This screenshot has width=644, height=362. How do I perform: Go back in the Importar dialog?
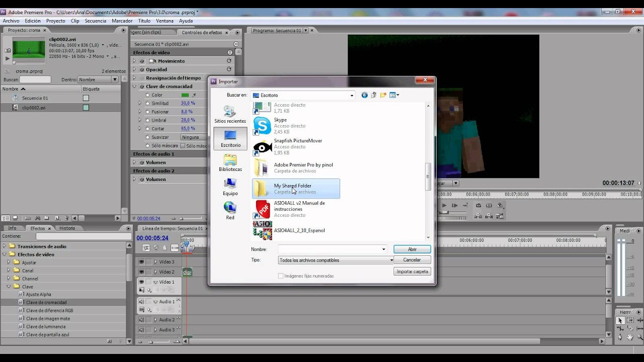click(x=365, y=95)
